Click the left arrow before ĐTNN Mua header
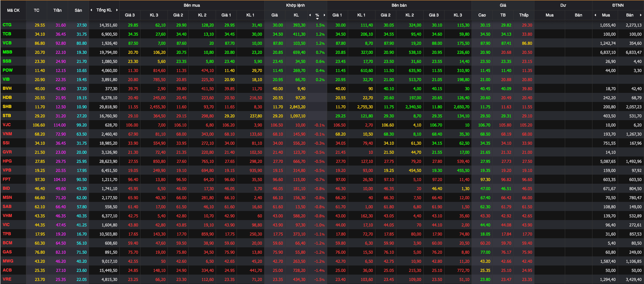Screen dimensions: 644x284 595,15
